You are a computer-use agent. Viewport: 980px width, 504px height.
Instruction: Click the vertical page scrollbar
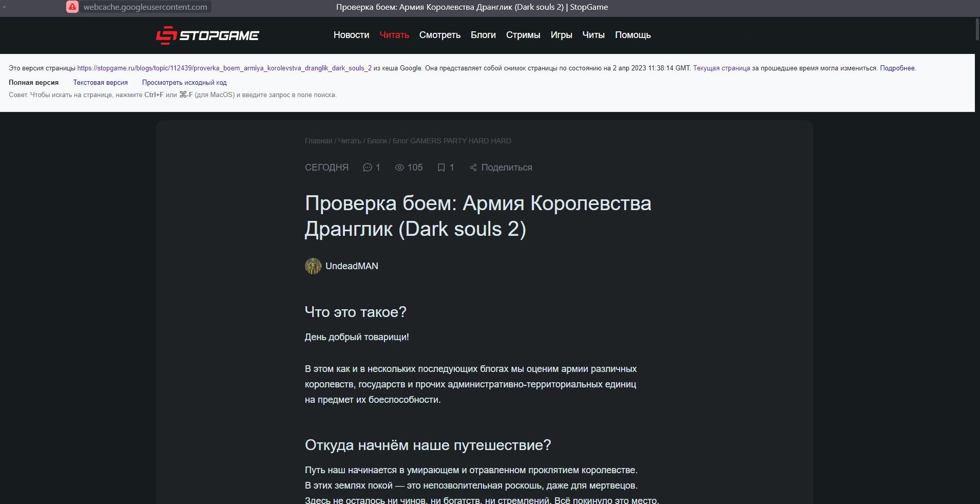click(977, 29)
